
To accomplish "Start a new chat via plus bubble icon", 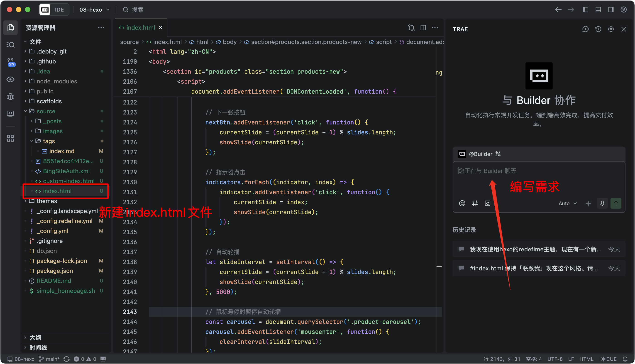I will [586, 29].
